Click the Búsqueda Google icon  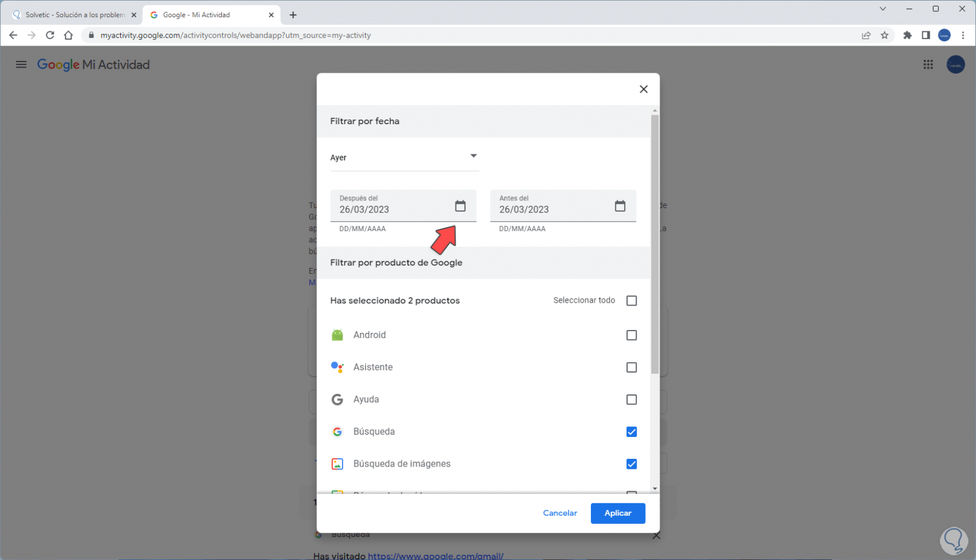[x=337, y=432]
